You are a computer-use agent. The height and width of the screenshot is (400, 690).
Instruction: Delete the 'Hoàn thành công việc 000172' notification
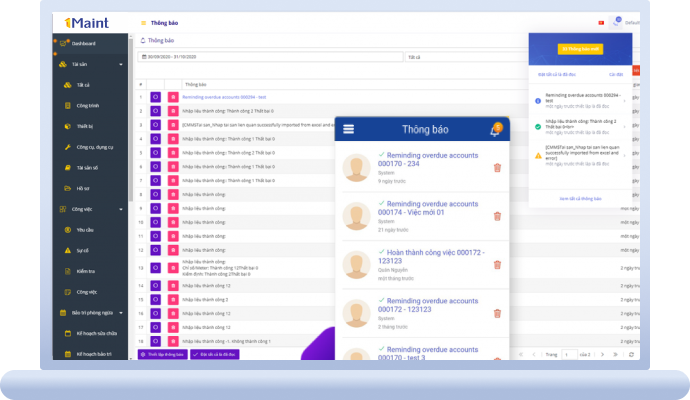tap(497, 264)
